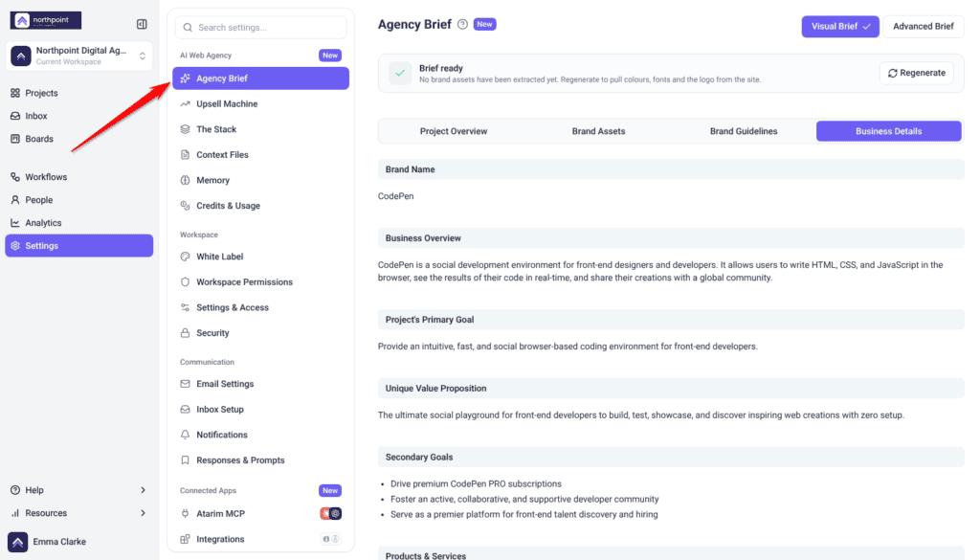Click the Settings & Access sliders icon
980x560 pixels.
185,307
